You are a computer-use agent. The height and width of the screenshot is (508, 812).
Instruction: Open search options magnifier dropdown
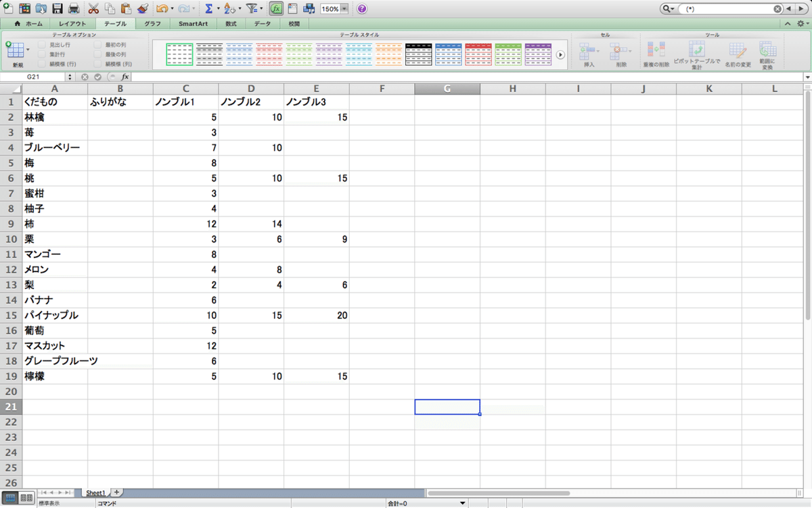tap(669, 9)
